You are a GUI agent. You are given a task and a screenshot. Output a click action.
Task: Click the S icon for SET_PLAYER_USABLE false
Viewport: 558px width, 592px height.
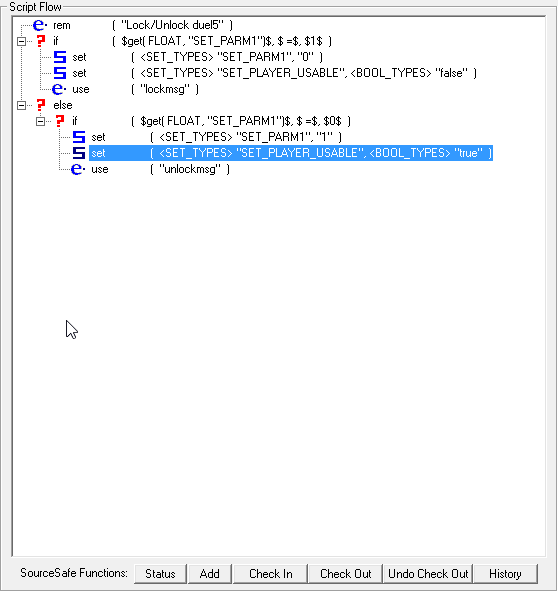60,73
